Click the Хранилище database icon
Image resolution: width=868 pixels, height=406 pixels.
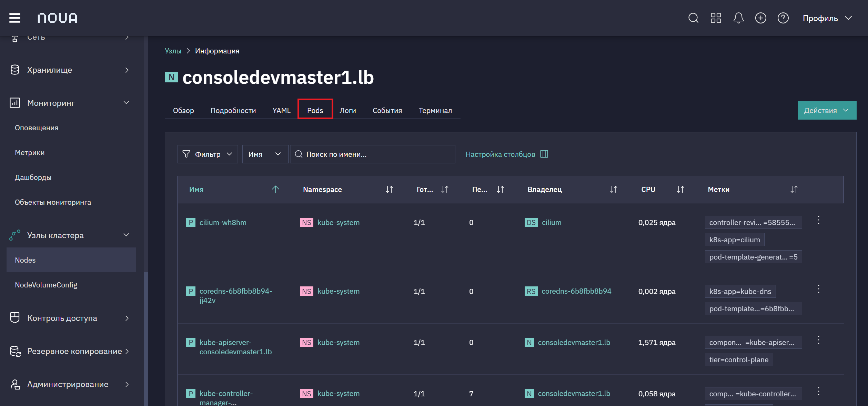pyautogui.click(x=15, y=70)
